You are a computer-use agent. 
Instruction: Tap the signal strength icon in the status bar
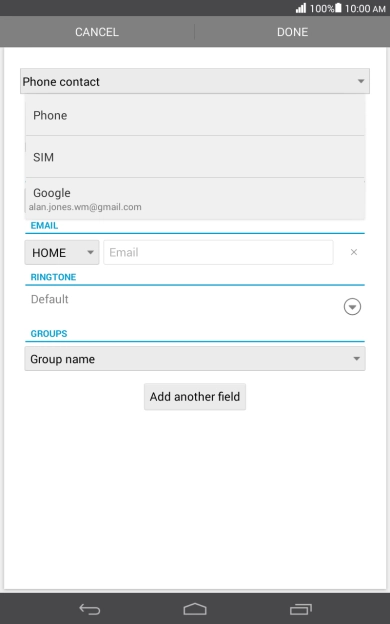(301, 8)
